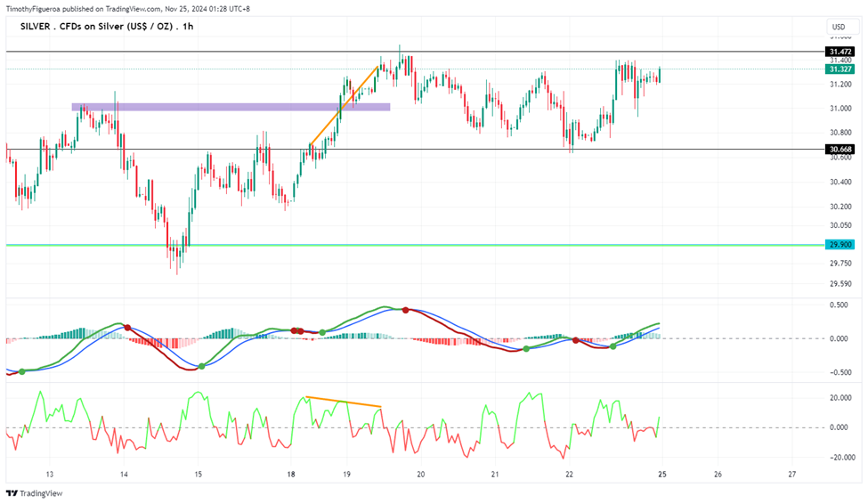Click the 29.590 price axis label
The height and width of the screenshot is (504, 868).
click(x=840, y=283)
